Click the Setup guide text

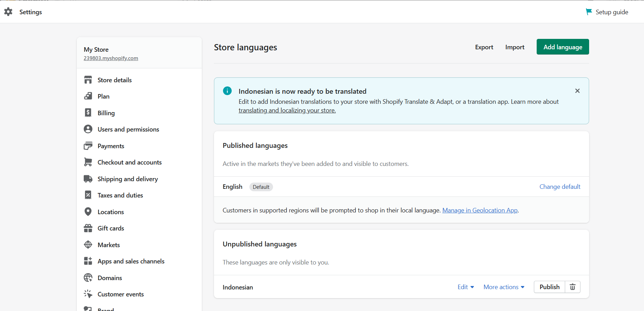tap(612, 12)
